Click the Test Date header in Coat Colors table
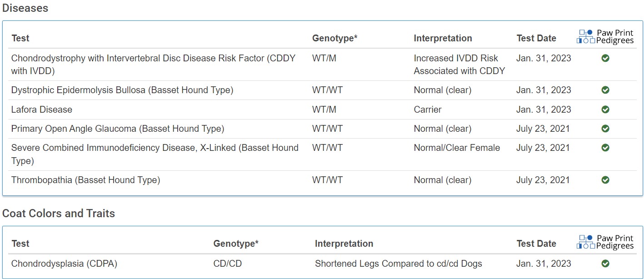The height and width of the screenshot is (279, 644). click(x=536, y=244)
